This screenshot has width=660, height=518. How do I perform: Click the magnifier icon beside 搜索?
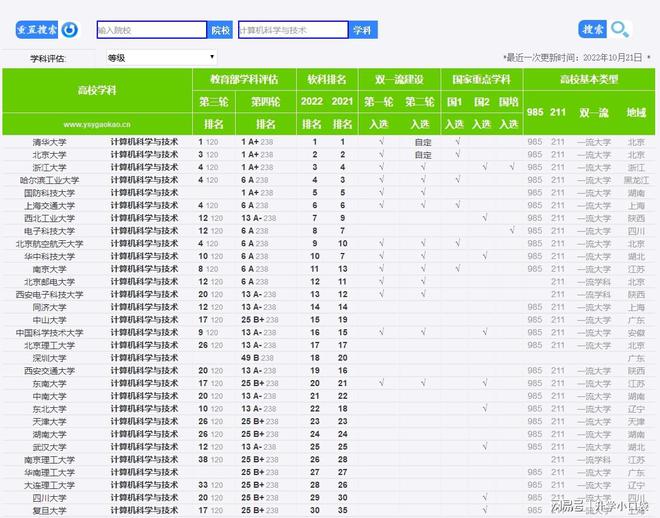click(621, 30)
